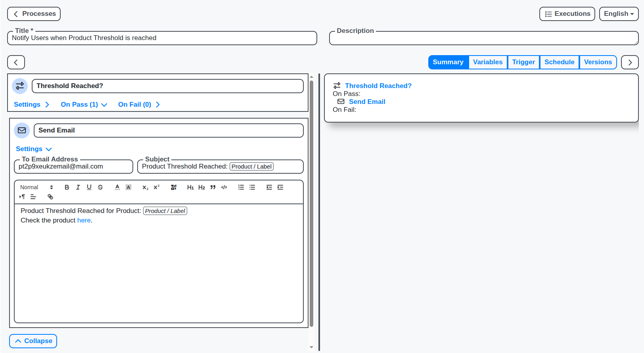The image size is (644, 353).
Task: Collapse the On Pass (1) section
Action: point(84,104)
